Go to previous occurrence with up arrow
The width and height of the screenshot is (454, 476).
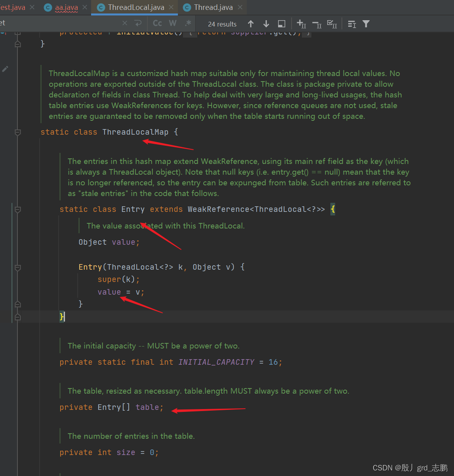tap(250, 24)
